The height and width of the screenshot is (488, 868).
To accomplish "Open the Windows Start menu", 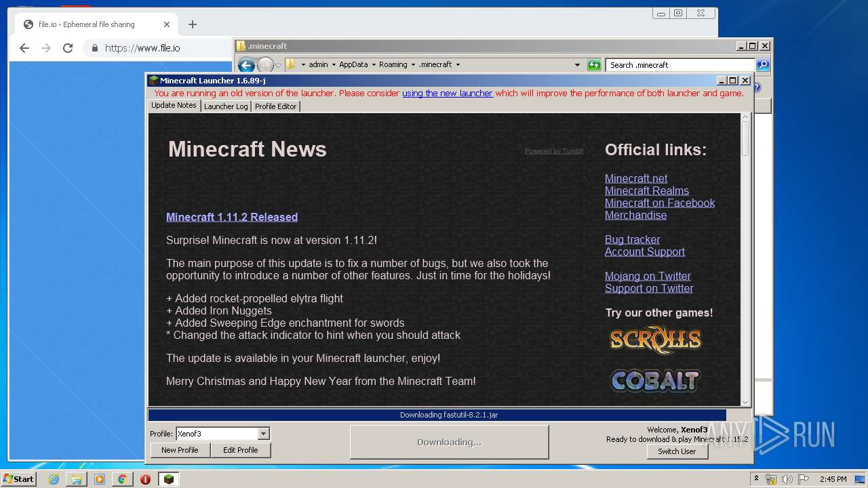I will [x=19, y=479].
